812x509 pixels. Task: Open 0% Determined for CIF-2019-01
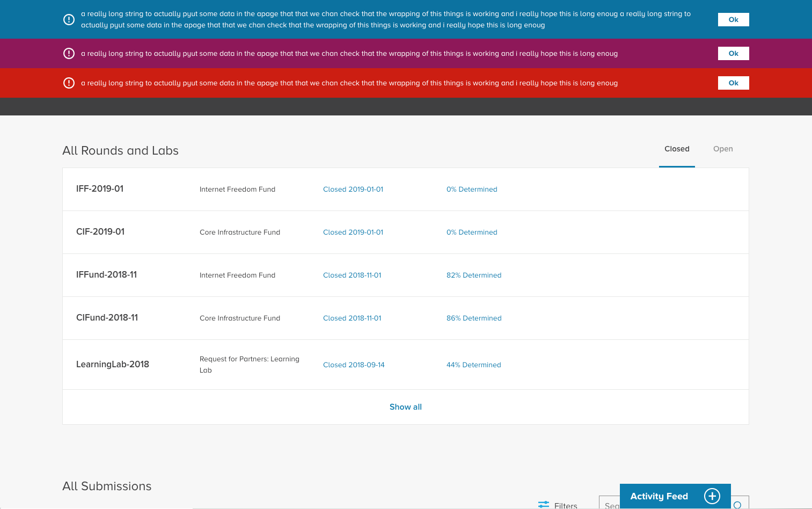pos(472,232)
